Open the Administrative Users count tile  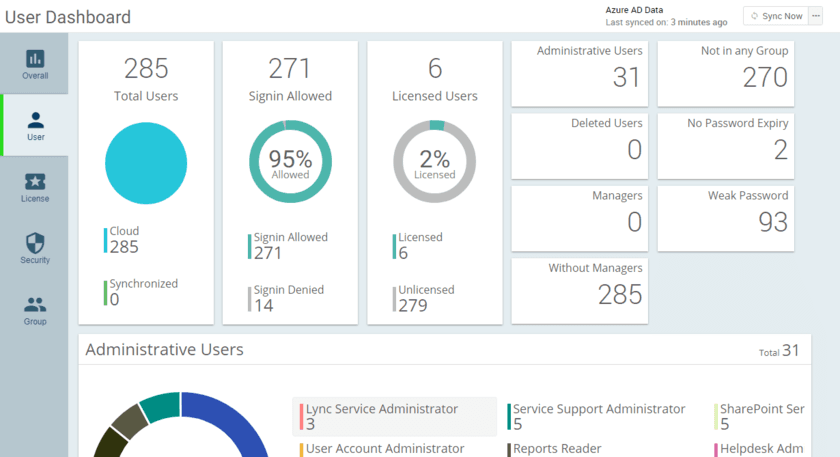(580, 73)
